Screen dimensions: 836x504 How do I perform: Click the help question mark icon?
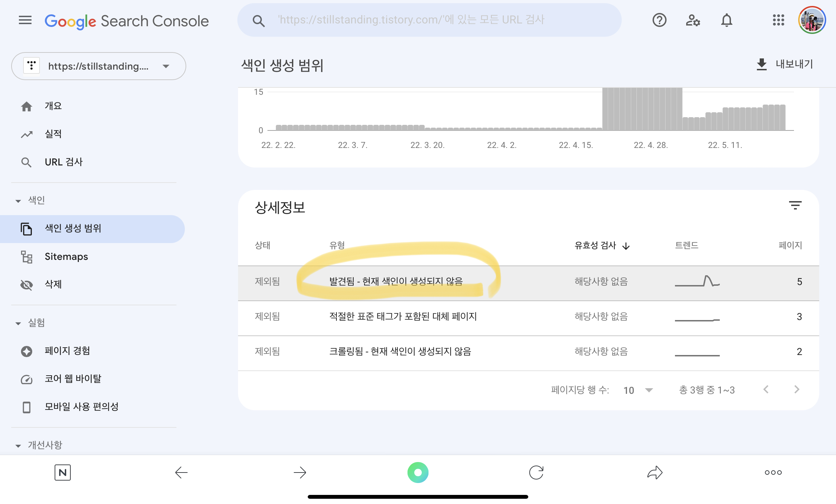click(x=659, y=20)
